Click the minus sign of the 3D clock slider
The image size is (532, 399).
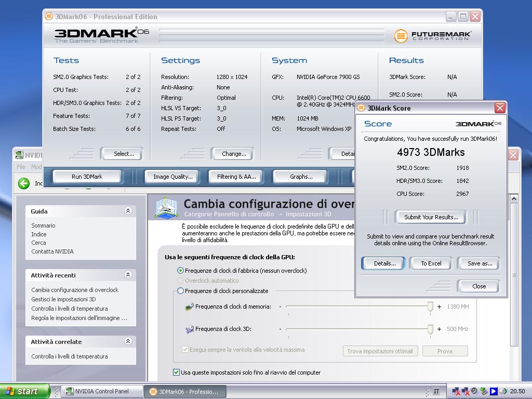pos(280,329)
